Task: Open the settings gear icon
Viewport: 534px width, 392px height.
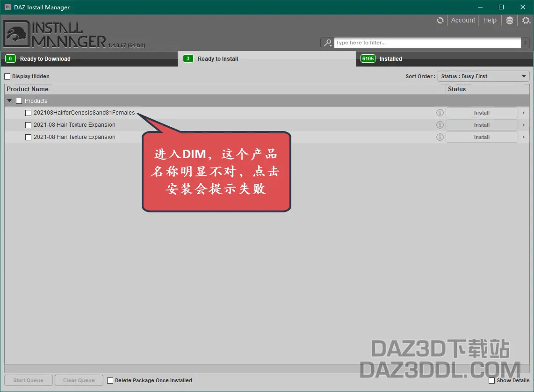Action: 526,21
